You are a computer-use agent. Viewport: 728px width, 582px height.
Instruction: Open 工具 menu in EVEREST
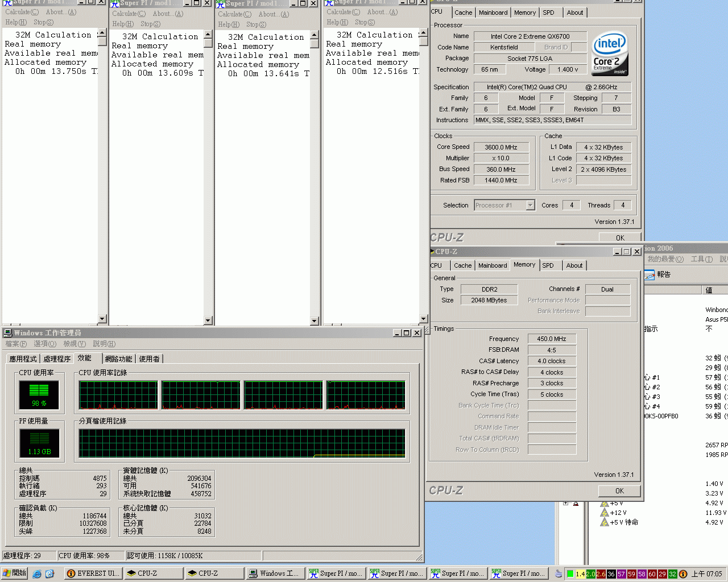(701, 259)
